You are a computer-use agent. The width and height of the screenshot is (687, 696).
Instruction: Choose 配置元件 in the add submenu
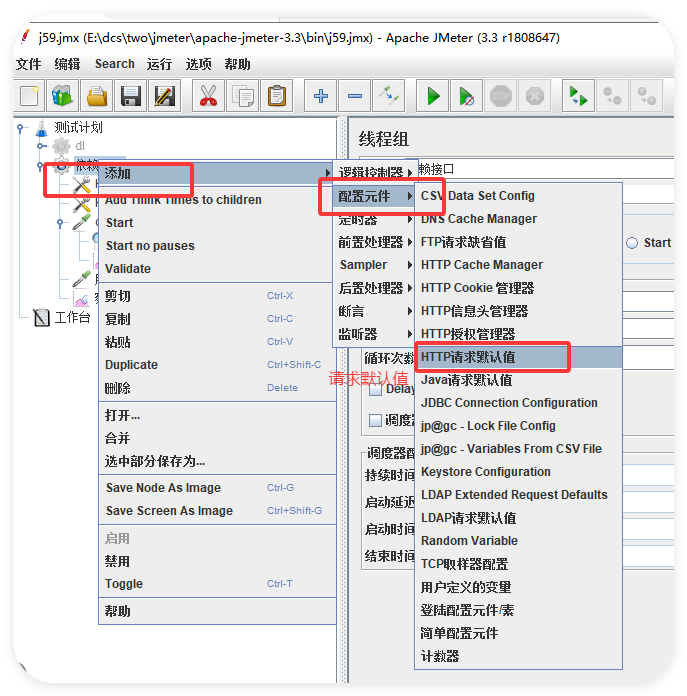[x=373, y=196]
